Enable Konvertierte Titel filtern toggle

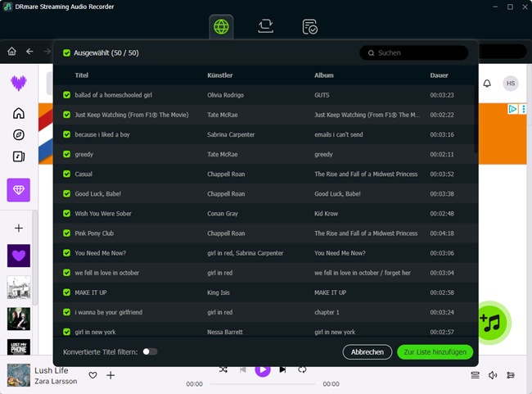click(150, 351)
